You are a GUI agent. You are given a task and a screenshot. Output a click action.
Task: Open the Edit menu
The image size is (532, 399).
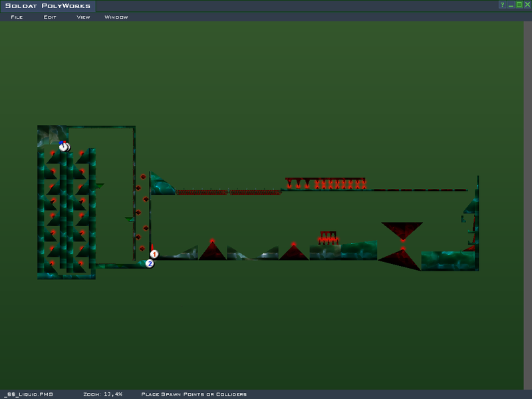pyautogui.click(x=50, y=17)
